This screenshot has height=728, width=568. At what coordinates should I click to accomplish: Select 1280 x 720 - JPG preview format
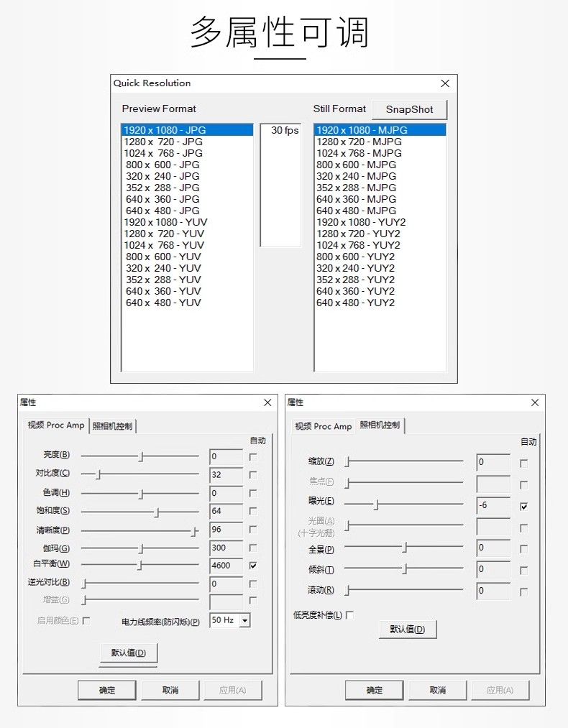(x=163, y=142)
